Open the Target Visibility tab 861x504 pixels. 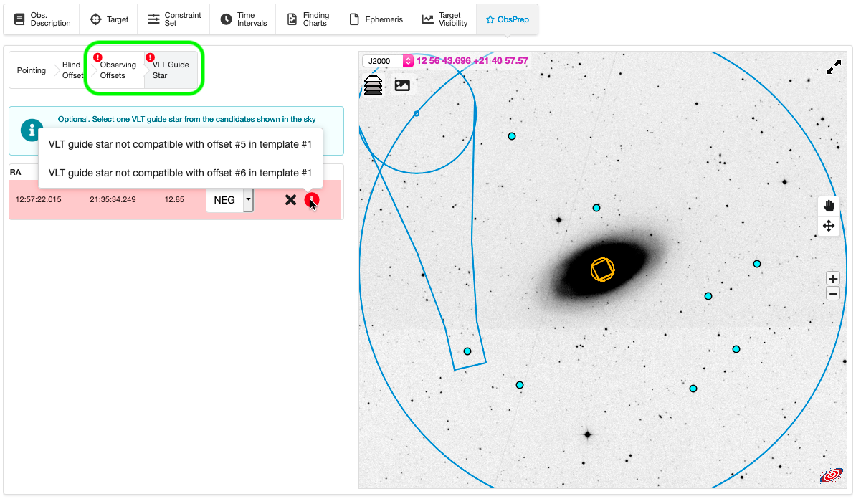(x=444, y=19)
